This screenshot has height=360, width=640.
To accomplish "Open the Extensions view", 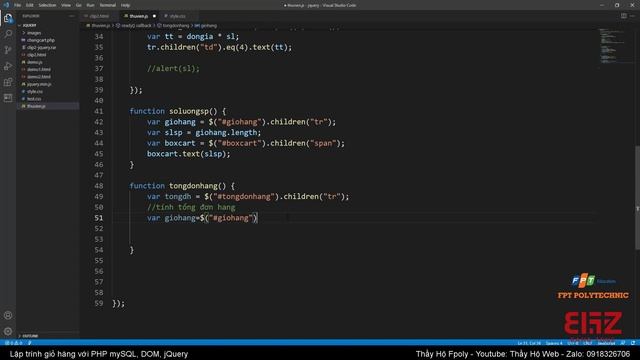I will pyautogui.click(x=8, y=82).
